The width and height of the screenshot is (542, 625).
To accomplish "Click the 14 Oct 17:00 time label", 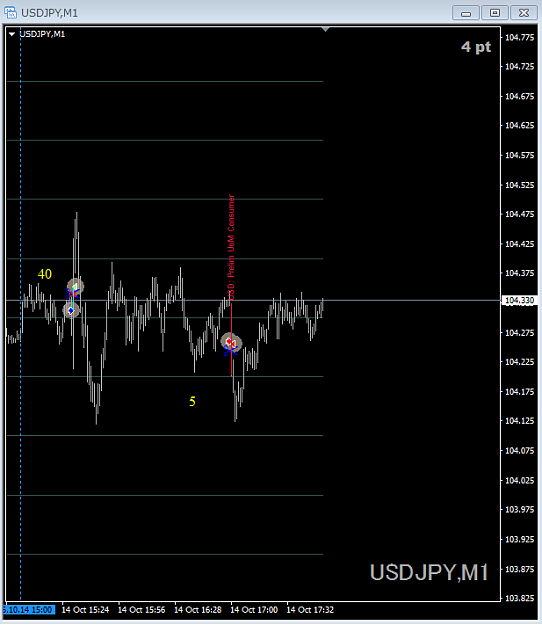I will click(254, 610).
